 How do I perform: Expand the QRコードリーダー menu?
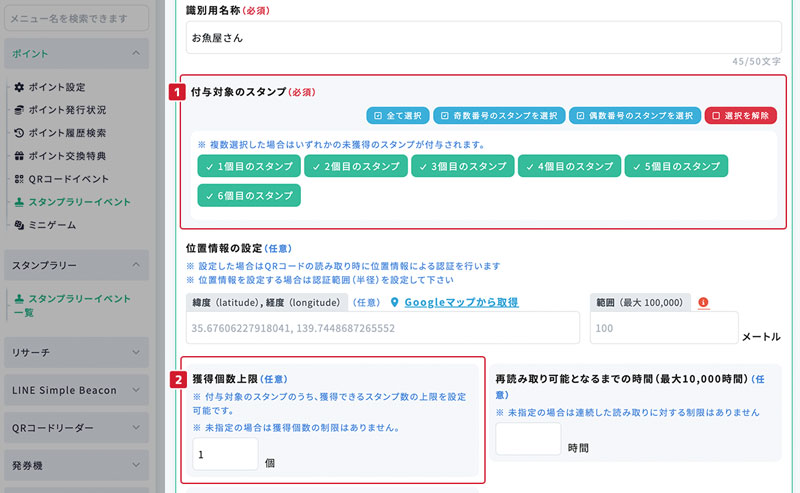pos(134,428)
